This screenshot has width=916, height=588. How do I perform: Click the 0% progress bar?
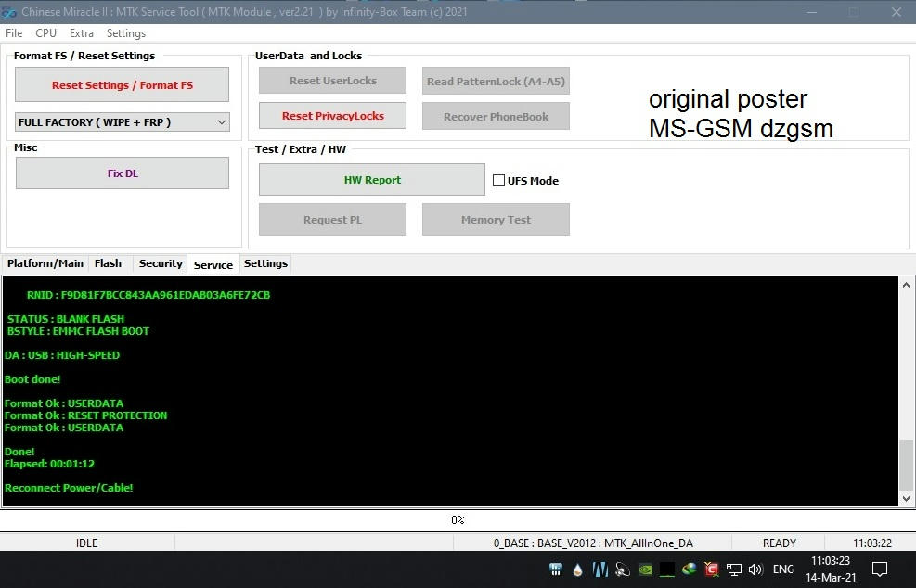pyautogui.click(x=458, y=519)
